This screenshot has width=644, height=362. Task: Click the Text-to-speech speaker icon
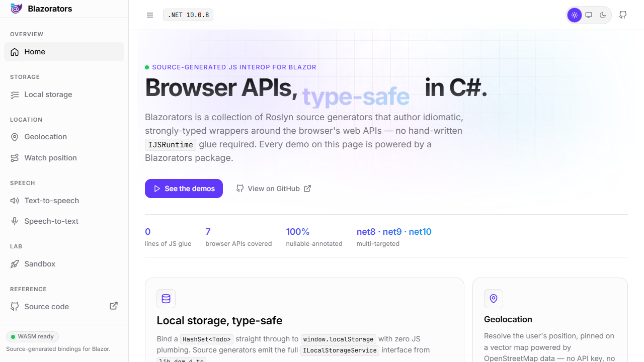point(15,201)
